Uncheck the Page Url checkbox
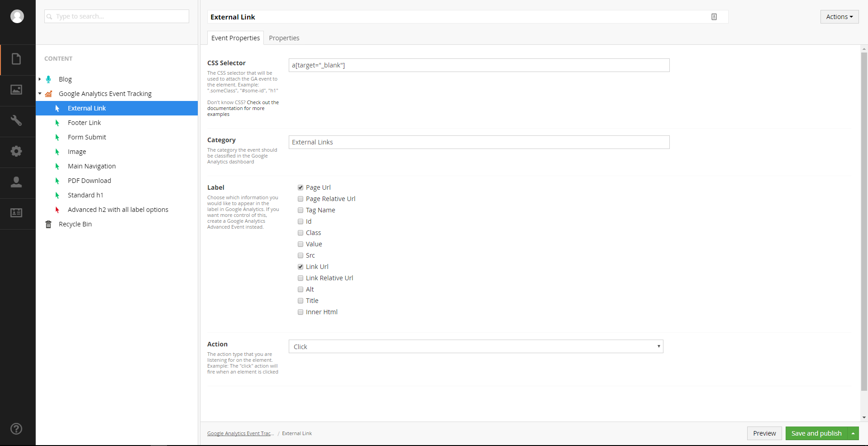This screenshot has height=446, width=868. (x=300, y=187)
